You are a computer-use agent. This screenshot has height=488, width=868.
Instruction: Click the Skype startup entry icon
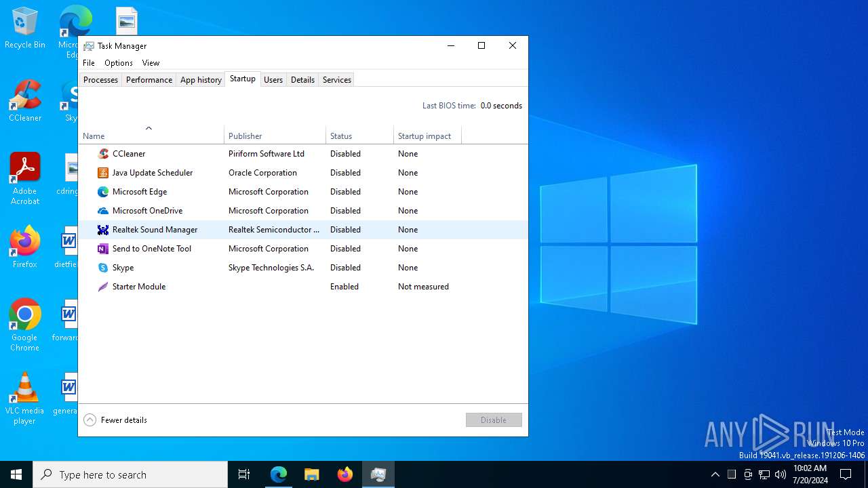click(x=103, y=268)
